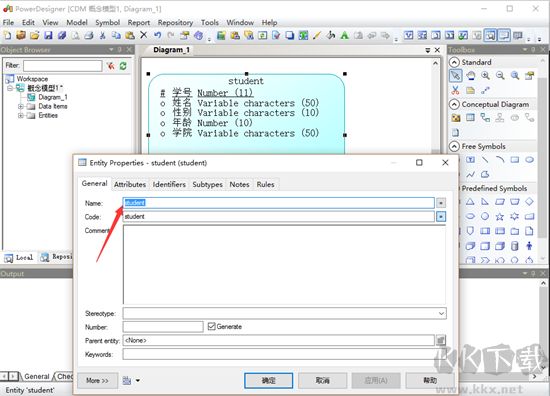Open the Stereotype dropdown
The height and width of the screenshot is (396, 550).
click(441, 313)
